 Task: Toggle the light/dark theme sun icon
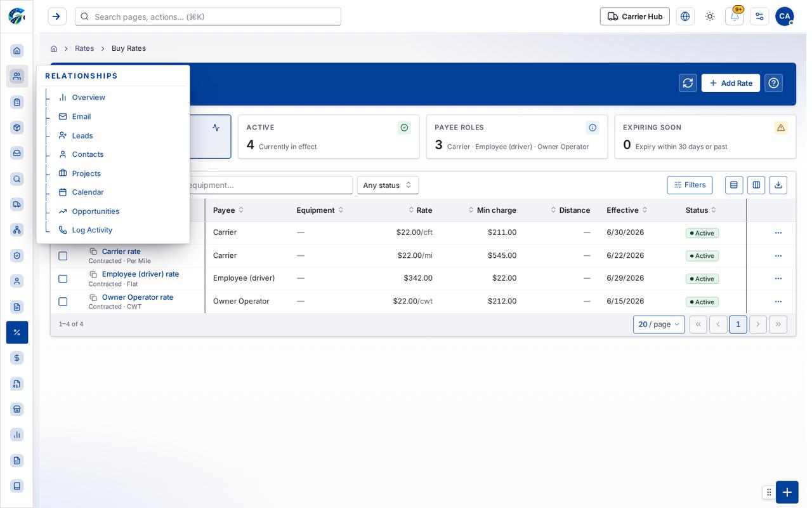(x=710, y=17)
